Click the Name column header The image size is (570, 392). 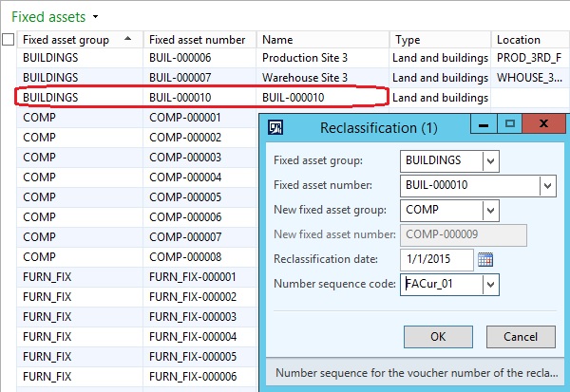323,40
